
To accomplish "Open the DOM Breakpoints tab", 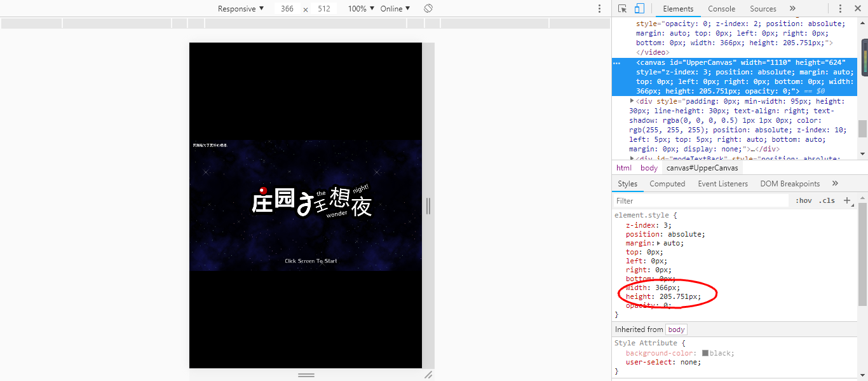I will click(x=790, y=184).
